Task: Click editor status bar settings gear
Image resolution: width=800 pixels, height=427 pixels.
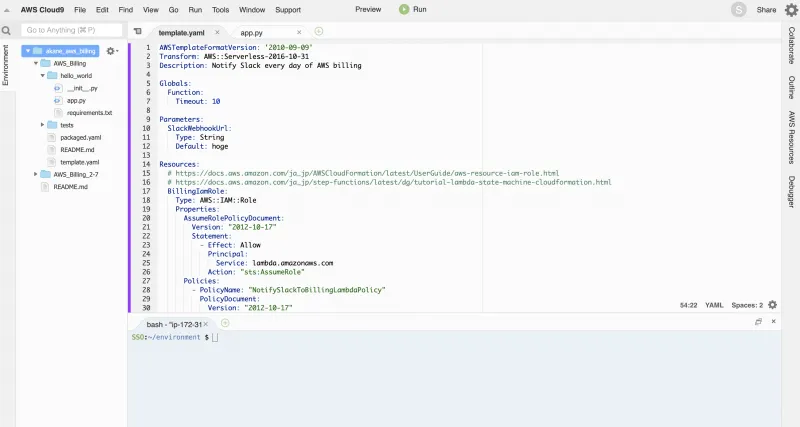Action: click(x=772, y=305)
